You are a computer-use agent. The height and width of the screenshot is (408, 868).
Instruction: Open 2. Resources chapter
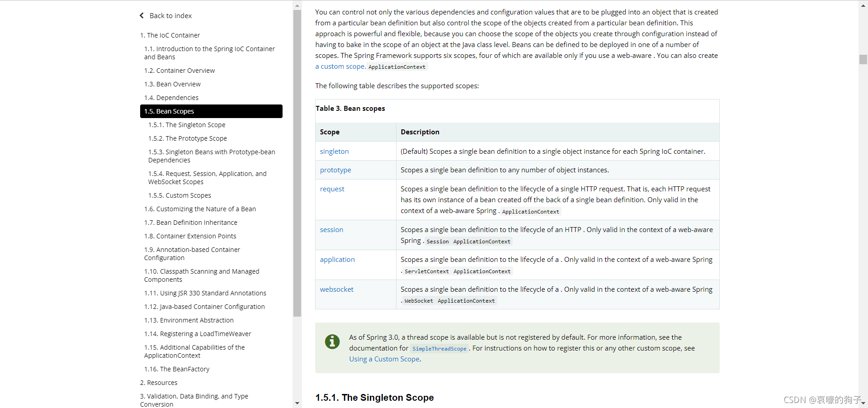pyautogui.click(x=159, y=383)
